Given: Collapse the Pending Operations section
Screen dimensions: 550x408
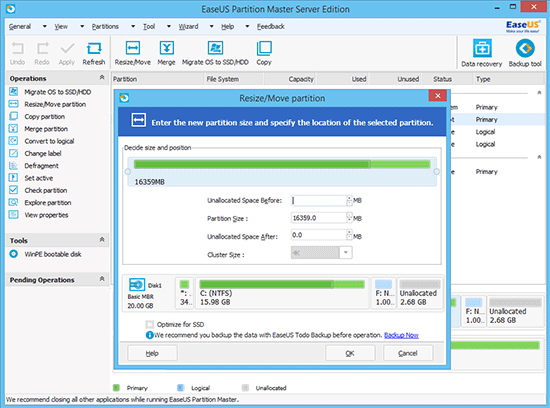Looking at the screenshot, I should point(102,279).
